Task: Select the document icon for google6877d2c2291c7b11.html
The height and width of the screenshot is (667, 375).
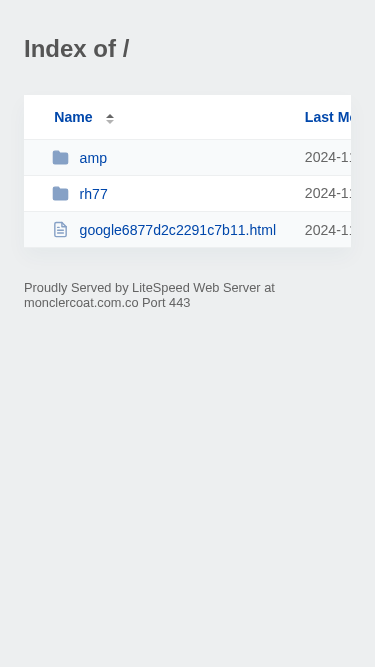Action: point(60,230)
